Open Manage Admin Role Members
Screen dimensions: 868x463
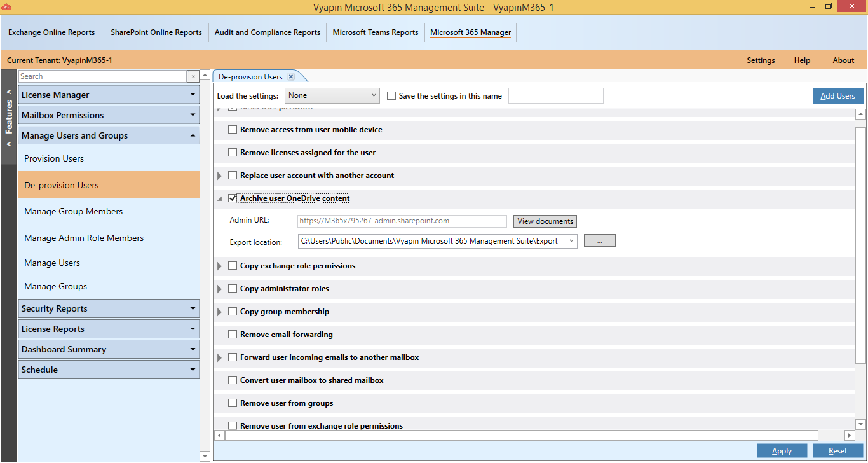(x=109, y=238)
